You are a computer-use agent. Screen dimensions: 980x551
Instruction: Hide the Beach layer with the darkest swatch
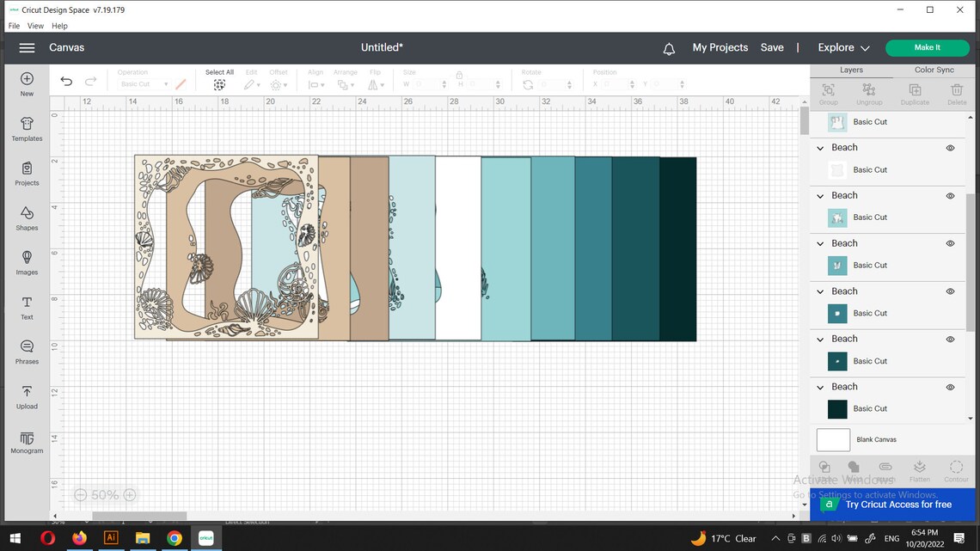(x=950, y=388)
